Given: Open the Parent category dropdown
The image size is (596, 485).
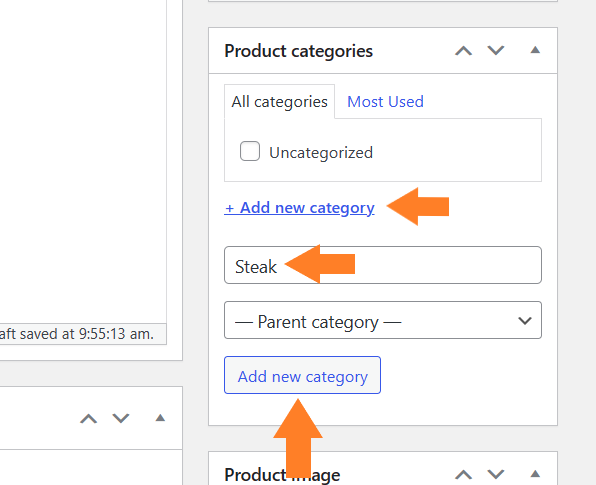Looking at the screenshot, I should coord(383,320).
